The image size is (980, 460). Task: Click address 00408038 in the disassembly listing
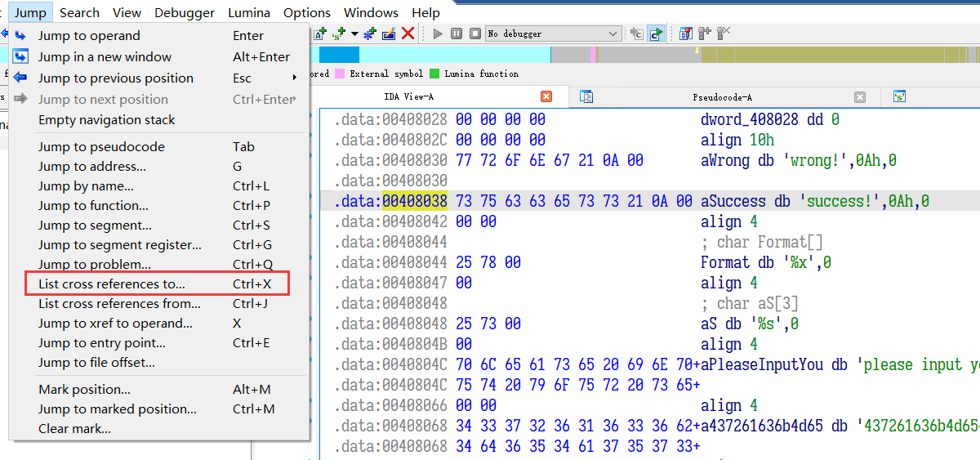[x=412, y=201]
